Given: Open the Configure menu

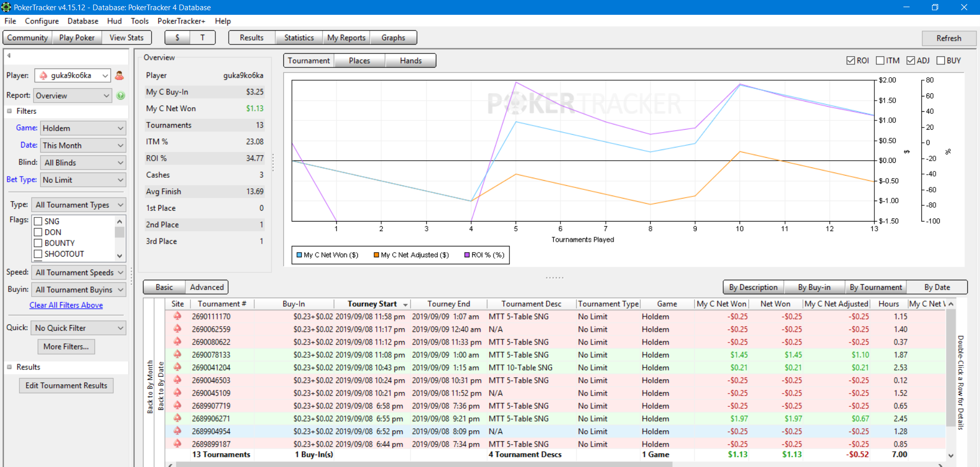Looking at the screenshot, I should point(42,21).
